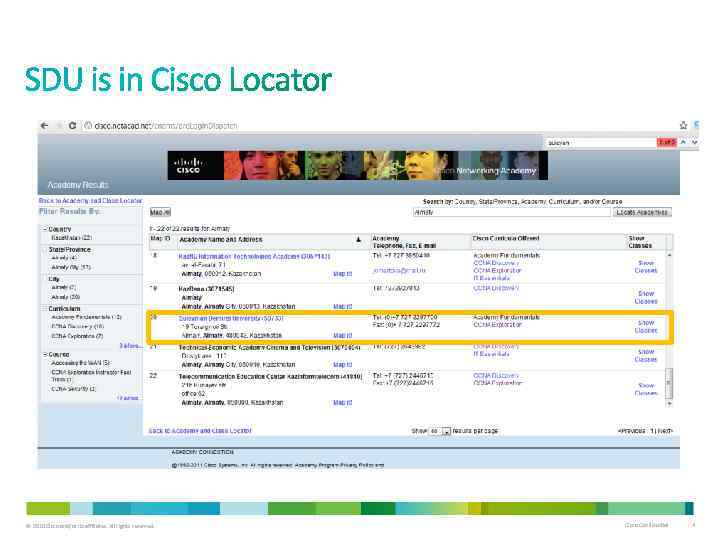Click the cisco.netacad.net address bar URL

pos(166,125)
